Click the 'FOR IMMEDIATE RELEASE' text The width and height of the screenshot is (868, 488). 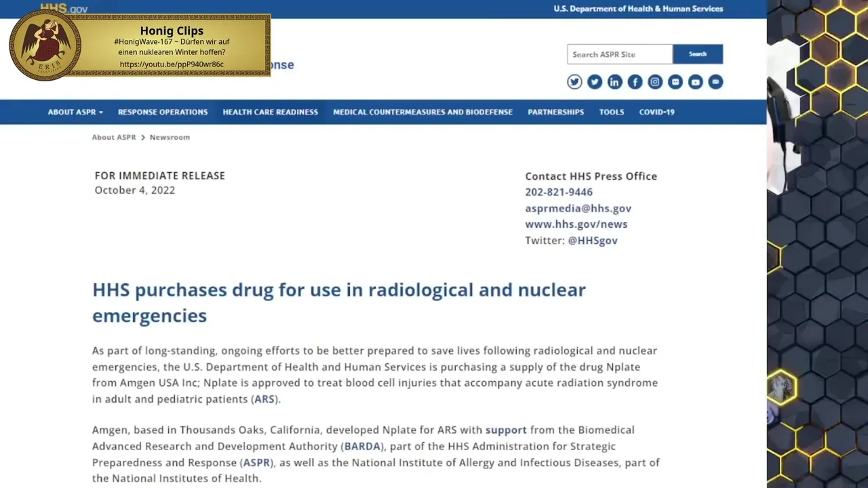coord(160,176)
